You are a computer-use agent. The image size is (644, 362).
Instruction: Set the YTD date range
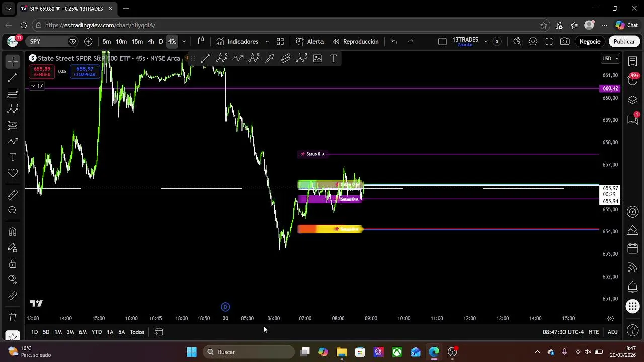[x=96, y=332]
